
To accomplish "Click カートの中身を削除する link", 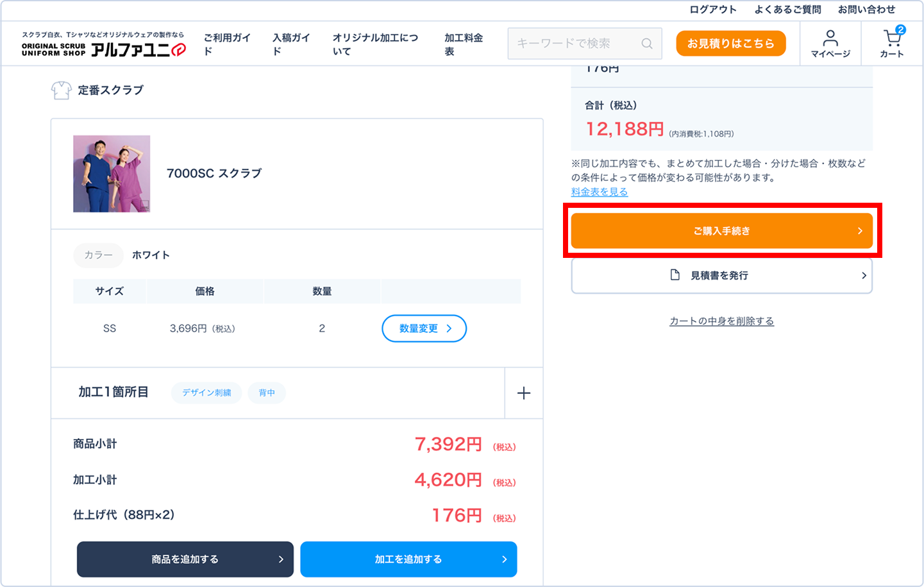I will [721, 321].
